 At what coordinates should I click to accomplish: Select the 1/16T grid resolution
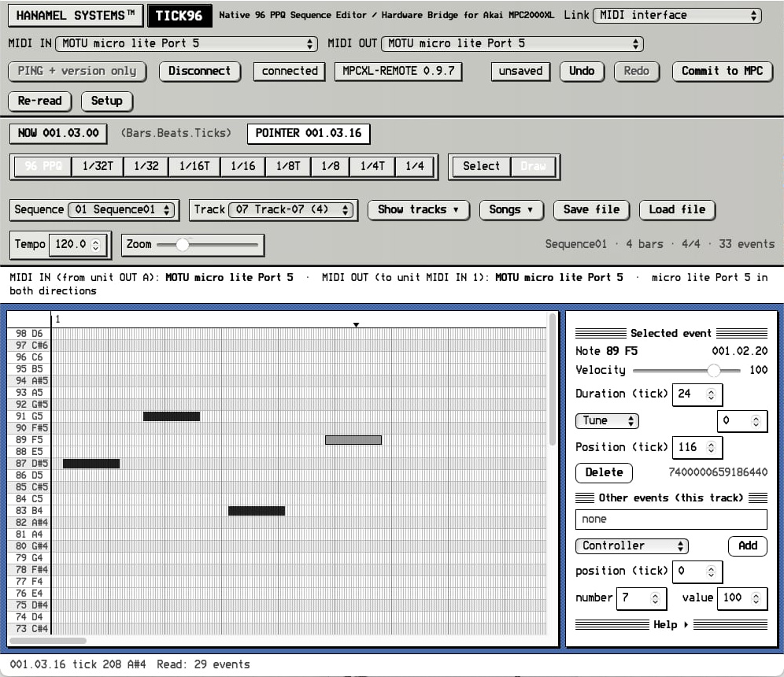[194, 167]
